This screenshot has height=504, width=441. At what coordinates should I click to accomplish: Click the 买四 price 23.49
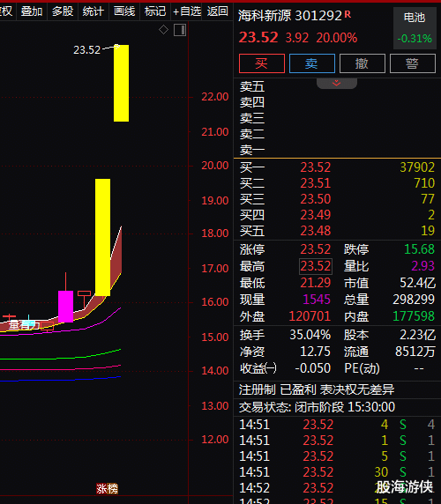[x=315, y=215]
